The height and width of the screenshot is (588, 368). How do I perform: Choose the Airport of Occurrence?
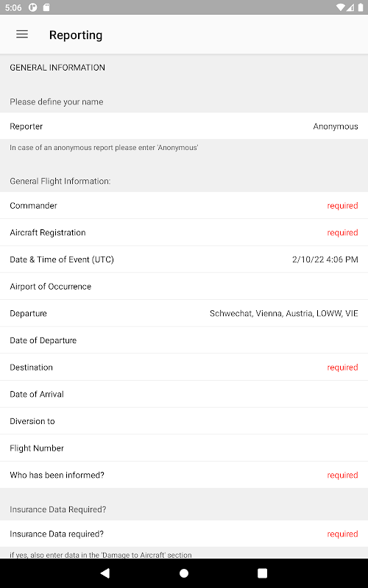(184, 287)
